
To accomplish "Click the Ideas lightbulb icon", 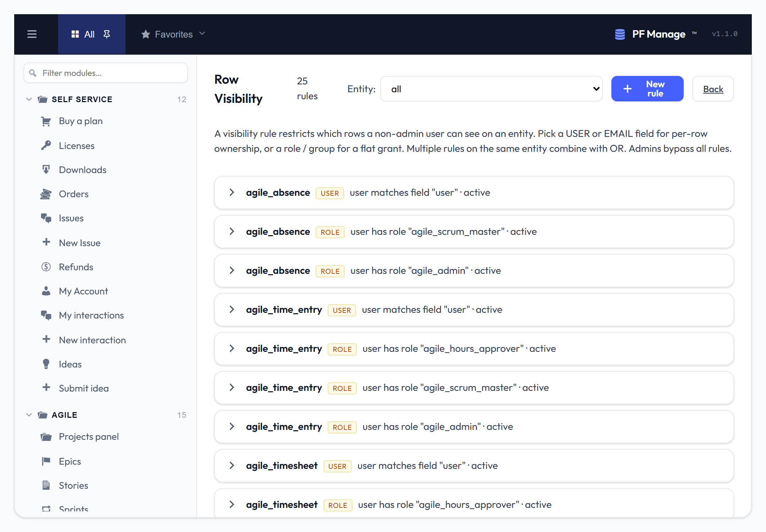I will pos(46,364).
